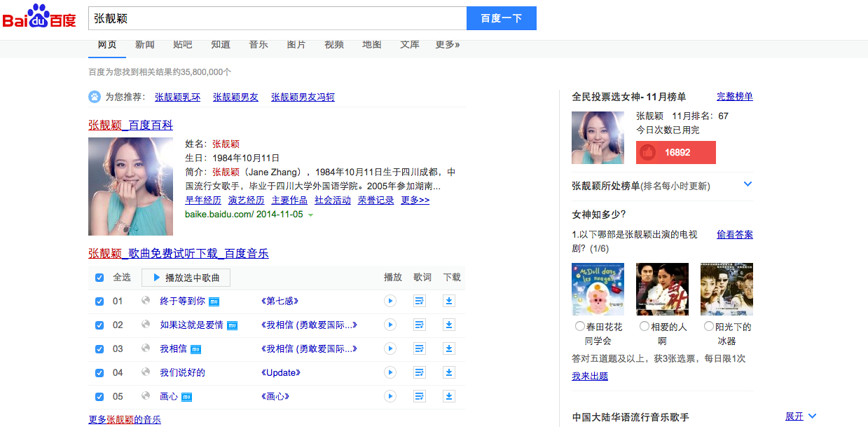The image size is (868, 427).
Task: Click MV badge beside 如果这就是爱情
Action: click(x=232, y=325)
